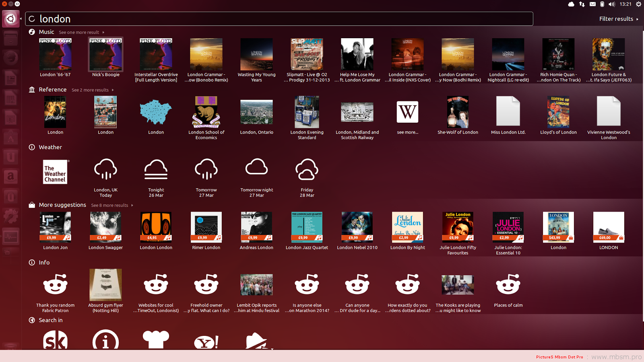This screenshot has width=644, height=362.
Task: Expand Music with See one more result
Action: pyautogui.click(x=81, y=32)
